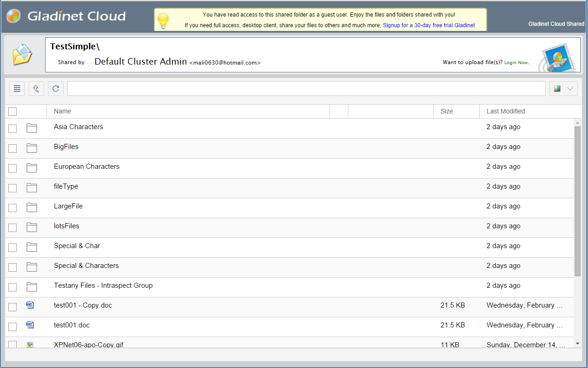Open the file test001 - Copy.doc

83,305
